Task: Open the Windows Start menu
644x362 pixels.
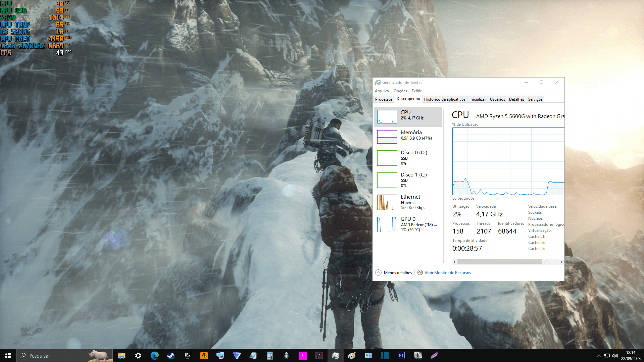Action: [x=8, y=356]
